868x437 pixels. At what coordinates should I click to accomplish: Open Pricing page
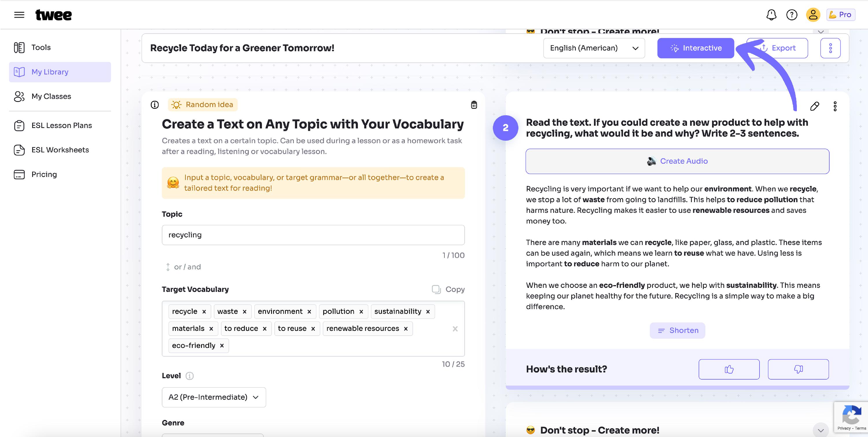coord(60,174)
